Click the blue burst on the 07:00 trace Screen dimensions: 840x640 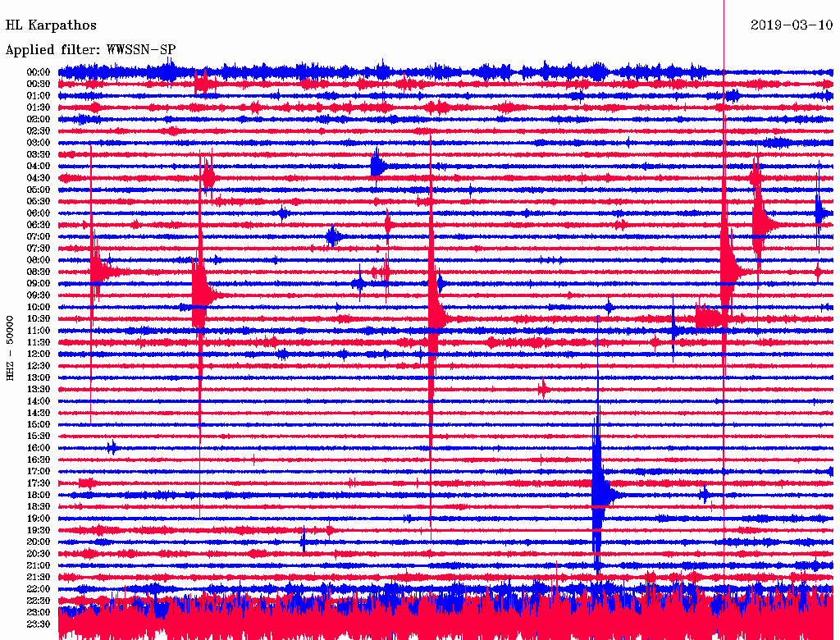(333, 236)
